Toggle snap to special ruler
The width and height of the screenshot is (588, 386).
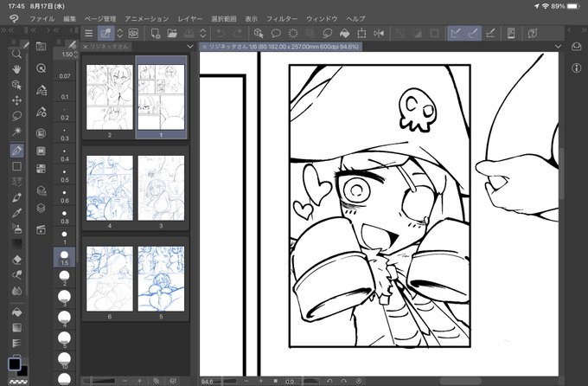[x=473, y=34]
